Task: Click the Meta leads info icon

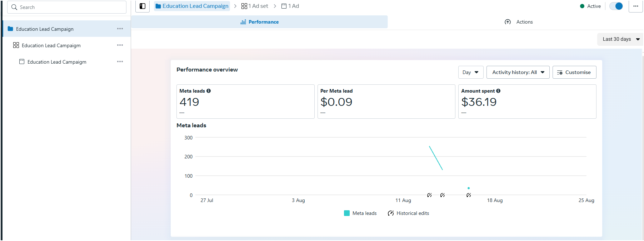Action: [209, 91]
